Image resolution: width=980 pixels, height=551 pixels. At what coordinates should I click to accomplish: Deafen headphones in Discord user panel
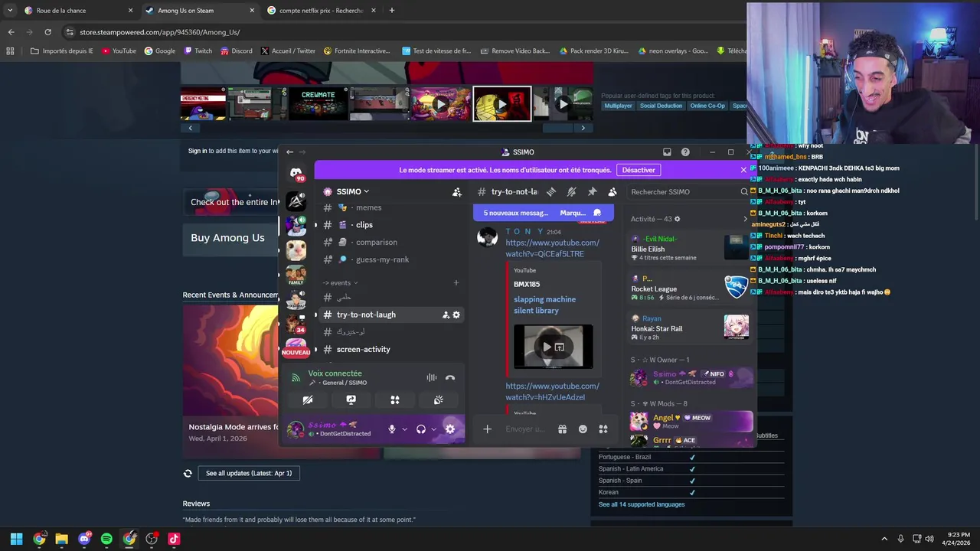pyautogui.click(x=421, y=429)
